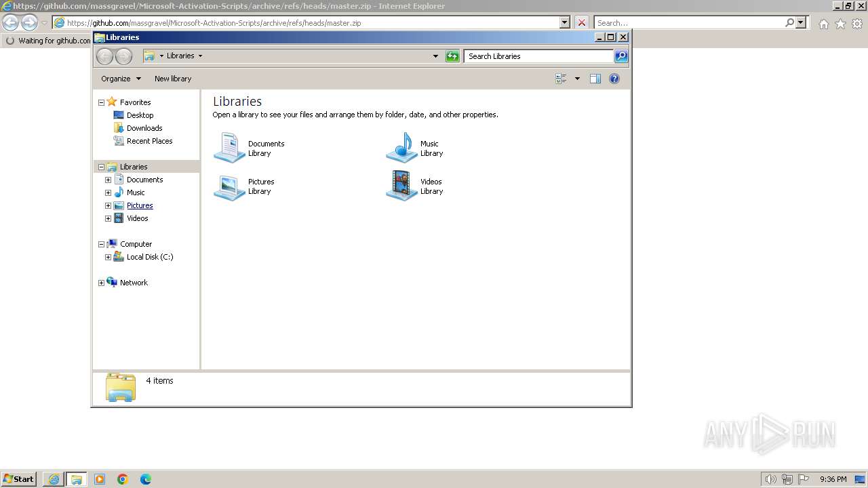The width and height of the screenshot is (868, 488).
Task: Open the Organize menu
Action: click(x=121, y=79)
